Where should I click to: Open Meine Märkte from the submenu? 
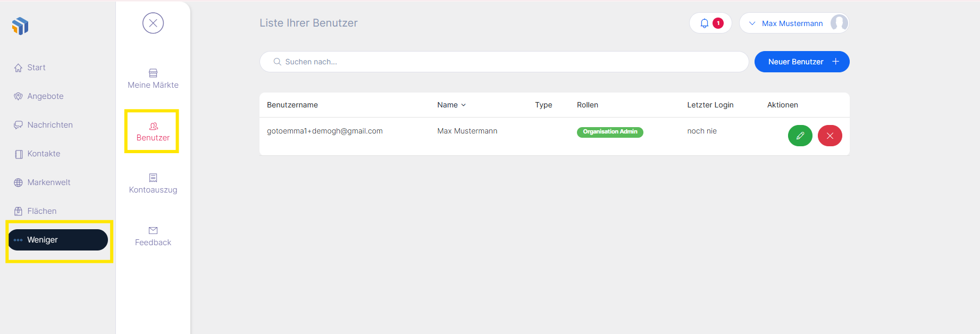(x=153, y=79)
